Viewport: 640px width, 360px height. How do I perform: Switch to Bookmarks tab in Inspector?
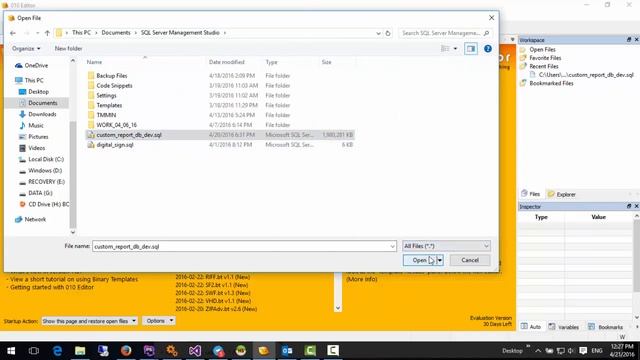(606, 327)
